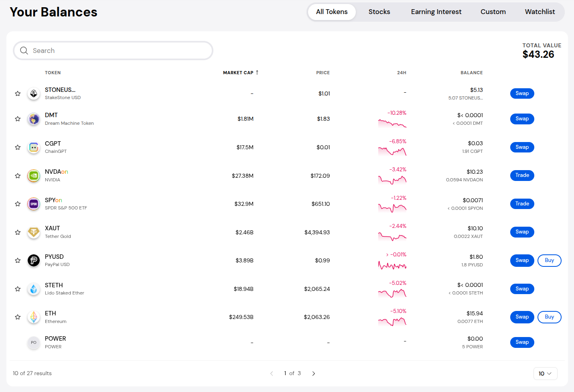Star STETH to add to watchlist
The width and height of the screenshot is (574, 392).
[18, 289]
